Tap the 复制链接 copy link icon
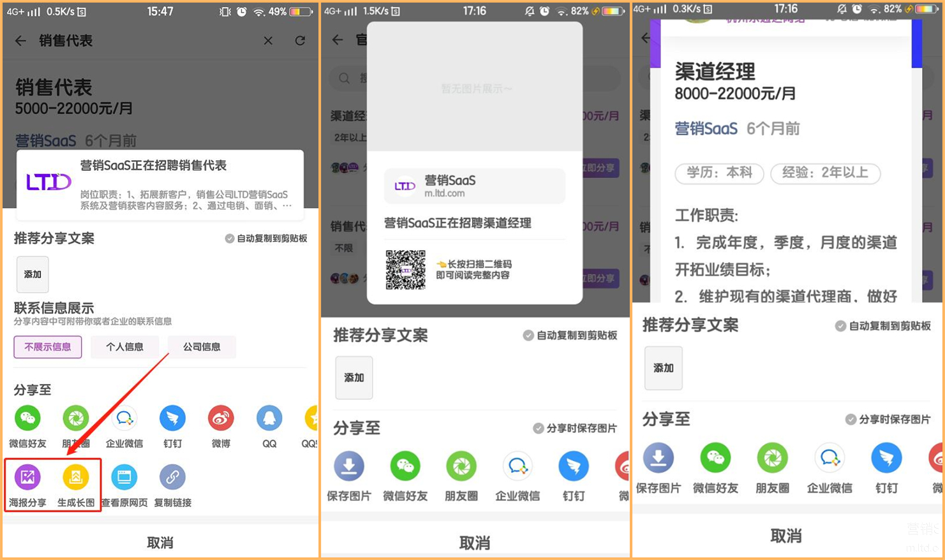Image resolution: width=945 pixels, height=560 pixels. [172, 477]
